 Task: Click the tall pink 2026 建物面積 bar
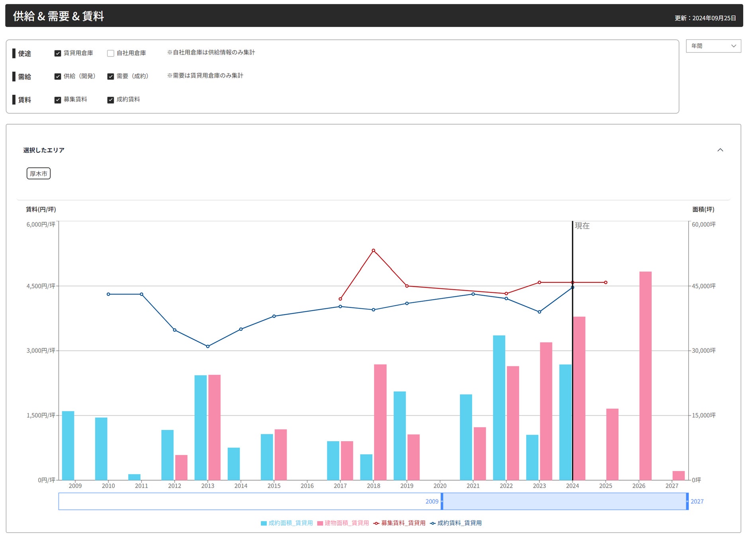pos(645,376)
